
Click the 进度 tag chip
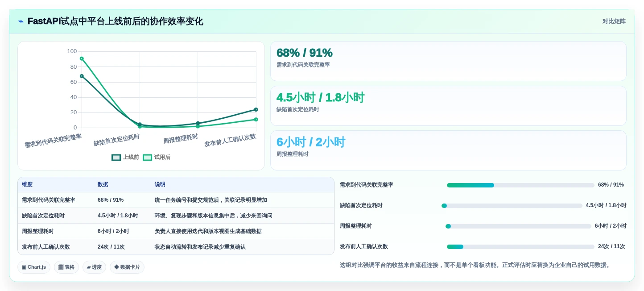(x=94, y=267)
